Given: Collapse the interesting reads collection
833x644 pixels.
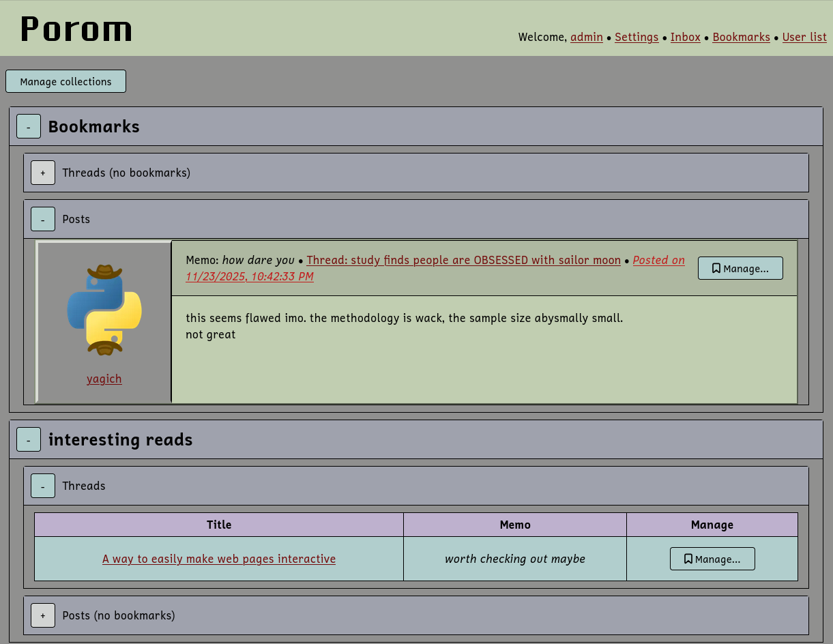Looking at the screenshot, I should pos(29,440).
